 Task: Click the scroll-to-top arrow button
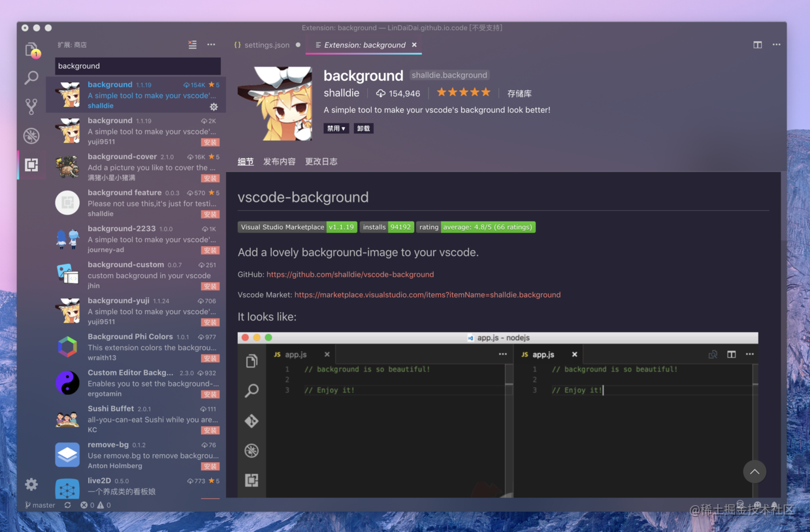[x=754, y=471]
